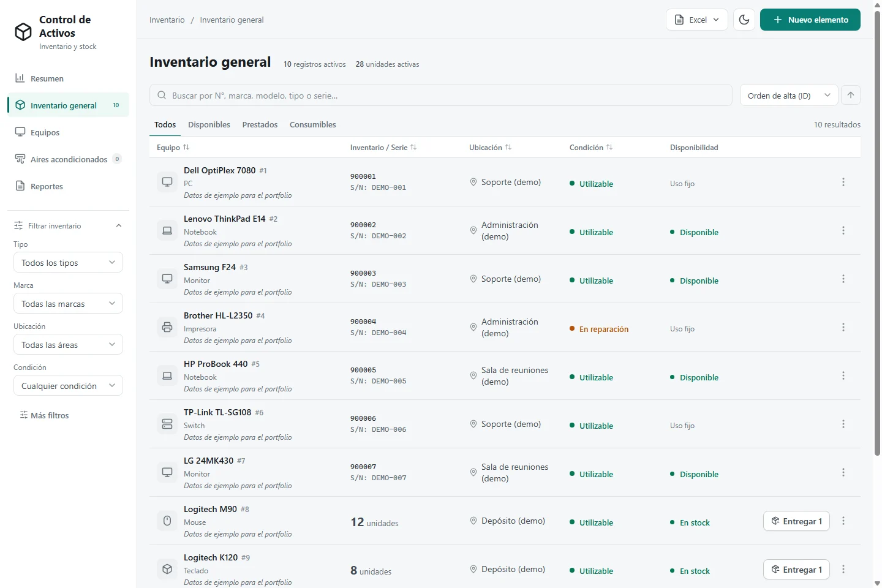Click the monitor icon of Dell OptiPlex 7080
882x588 pixels.
167,182
